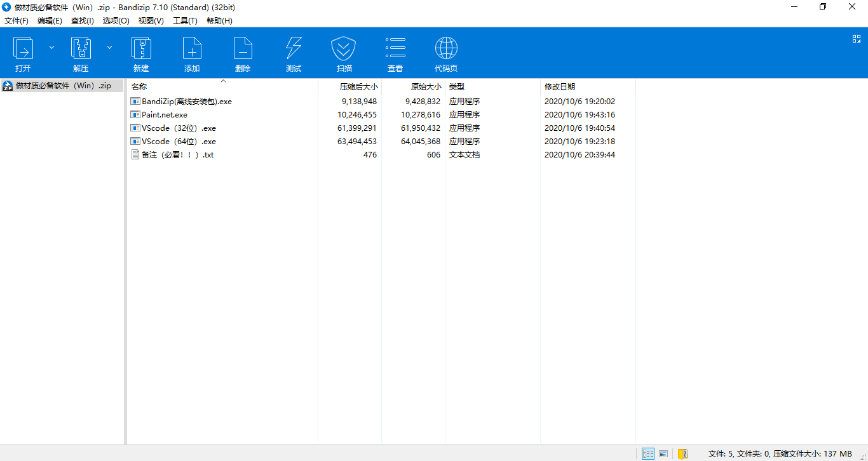Select the VScode（32位）.exe file

[173, 128]
